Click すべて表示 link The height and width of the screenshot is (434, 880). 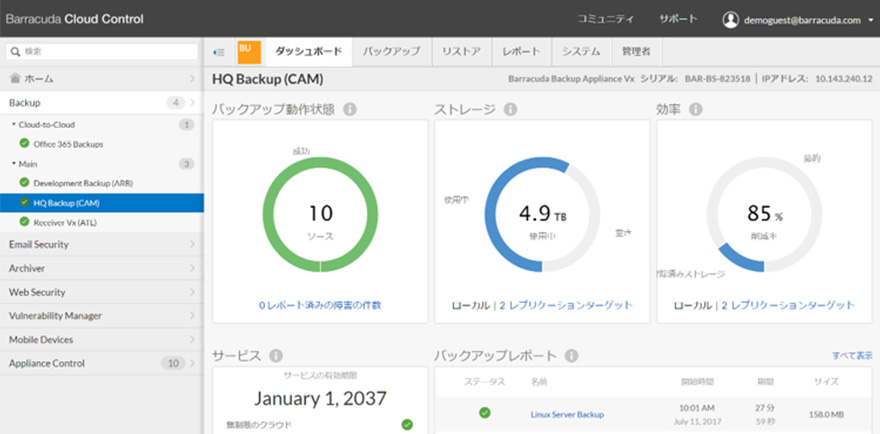(852, 355)
